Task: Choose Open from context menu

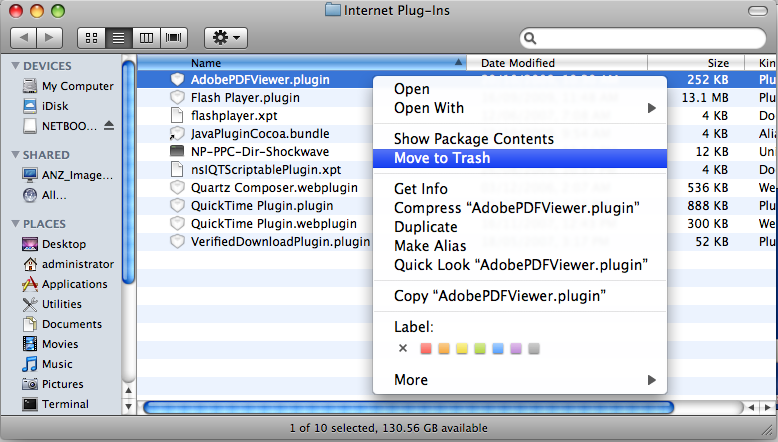Action: pyautogui.click(x=519, y=89)
